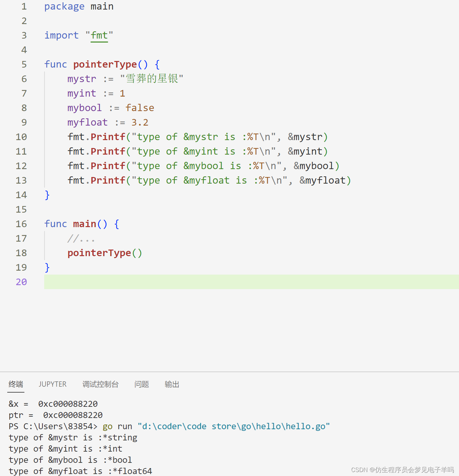This screenshot has width=459, height=476.
Task: Open the JUPYTER panel tab
Action: pyautogui.click(x=52, y=384)
